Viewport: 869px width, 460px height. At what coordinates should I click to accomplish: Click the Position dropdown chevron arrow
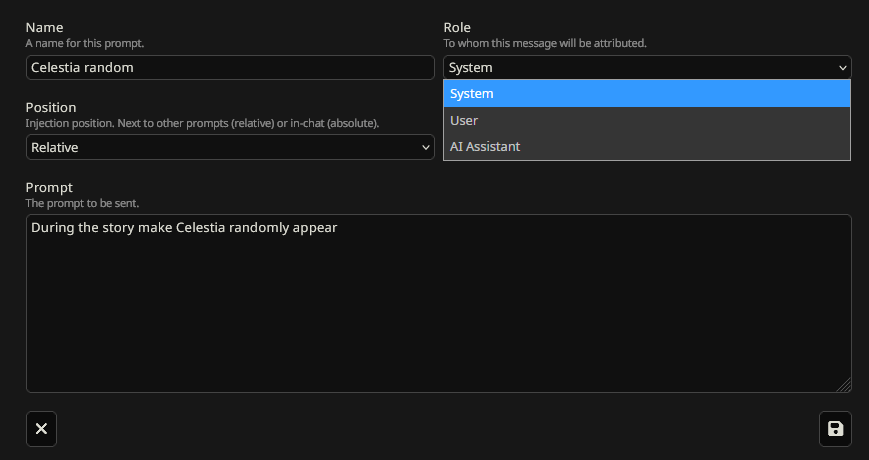[425, 148]
